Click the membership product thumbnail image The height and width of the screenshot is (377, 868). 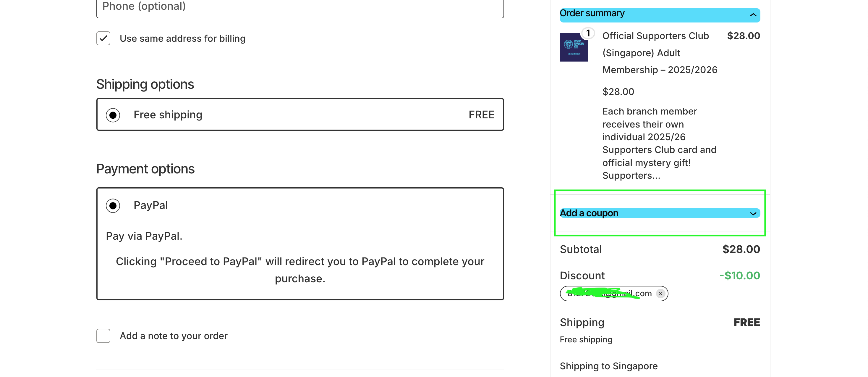[x=574, y=48]
